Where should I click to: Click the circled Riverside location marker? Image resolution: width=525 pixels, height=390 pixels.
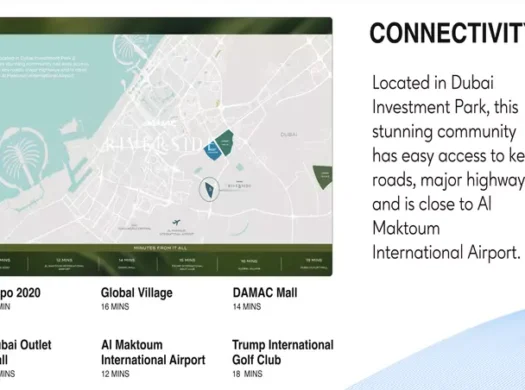(x=209, y=189)
